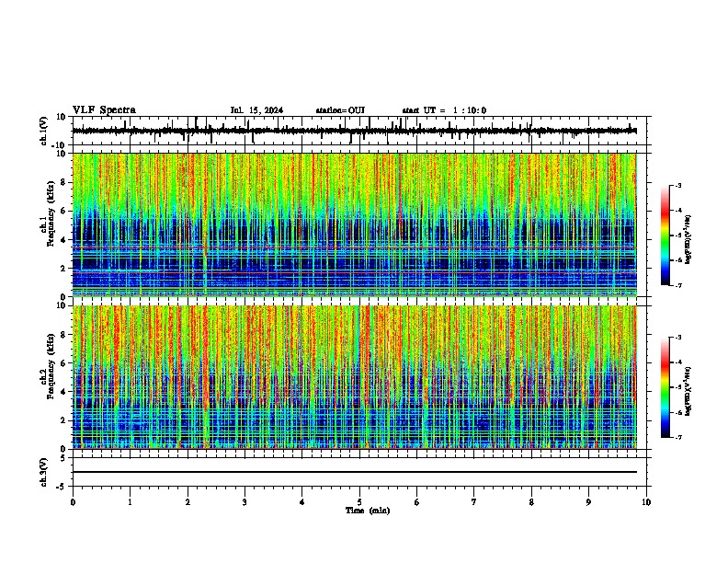
Task: Click the "-3" tick on ch.1 color bar
Action: (x=677, y=185)
